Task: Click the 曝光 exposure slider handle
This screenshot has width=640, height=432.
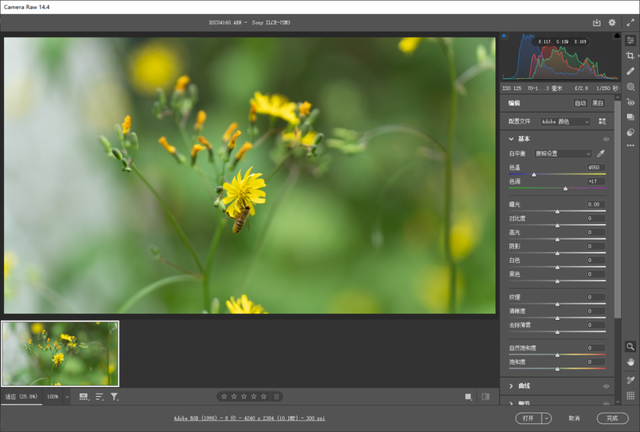Action: click(x=557, y=211)
